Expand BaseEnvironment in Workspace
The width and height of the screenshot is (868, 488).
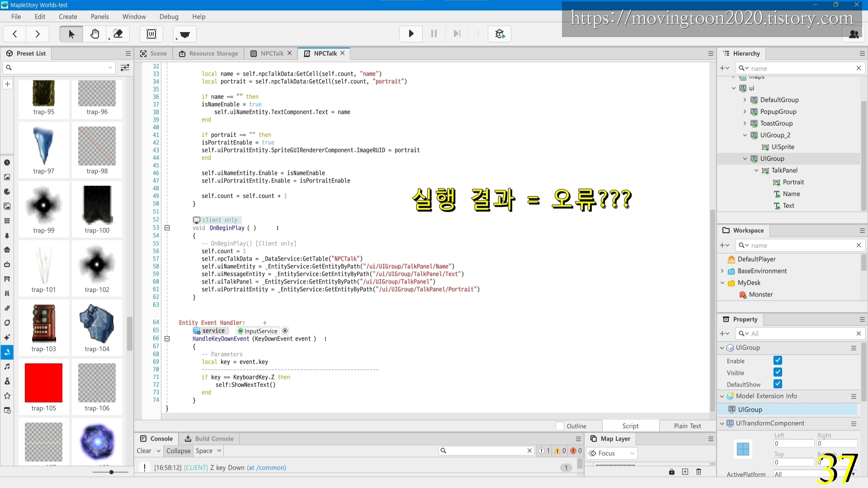pos(722,271)
